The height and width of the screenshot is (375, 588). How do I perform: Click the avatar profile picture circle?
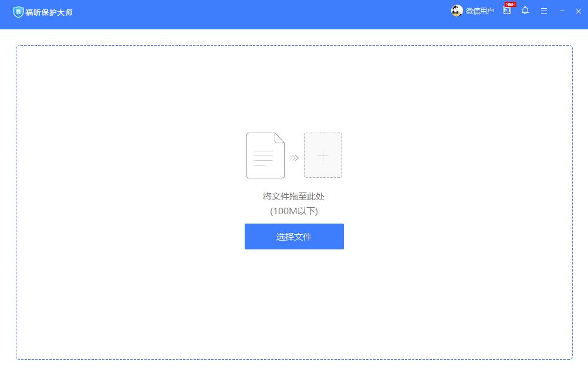click(457, 11)
